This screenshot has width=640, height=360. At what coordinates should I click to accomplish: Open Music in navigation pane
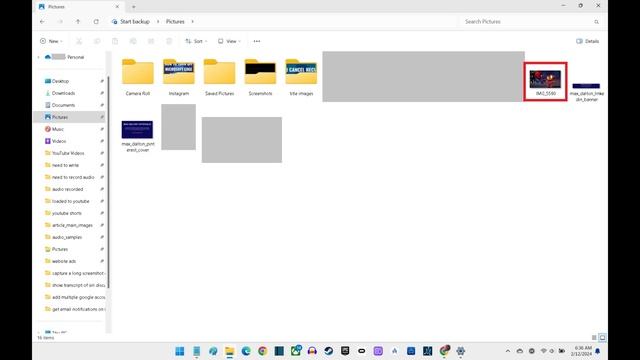click(x=58, y=129)
